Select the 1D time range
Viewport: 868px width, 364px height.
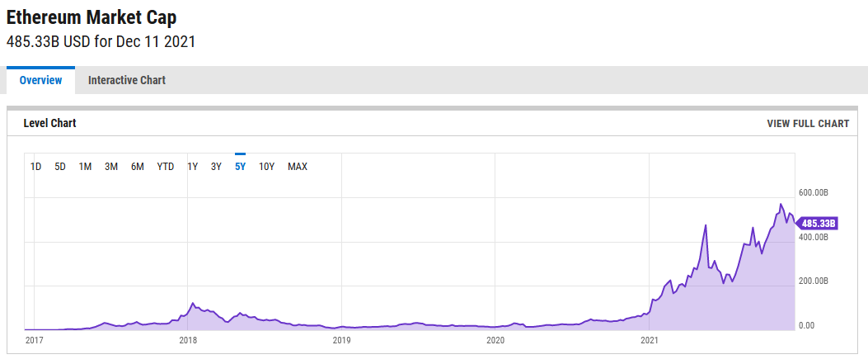pos(35,167)
